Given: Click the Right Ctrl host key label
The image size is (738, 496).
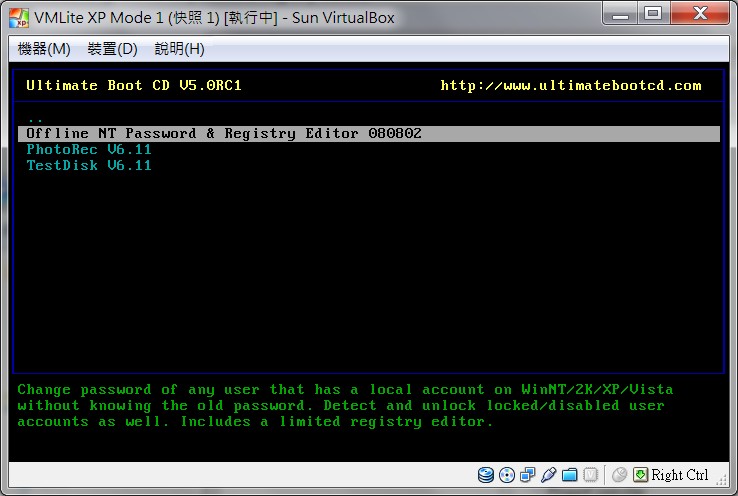Looking at the screenshot, I should (x=680, y=475).
